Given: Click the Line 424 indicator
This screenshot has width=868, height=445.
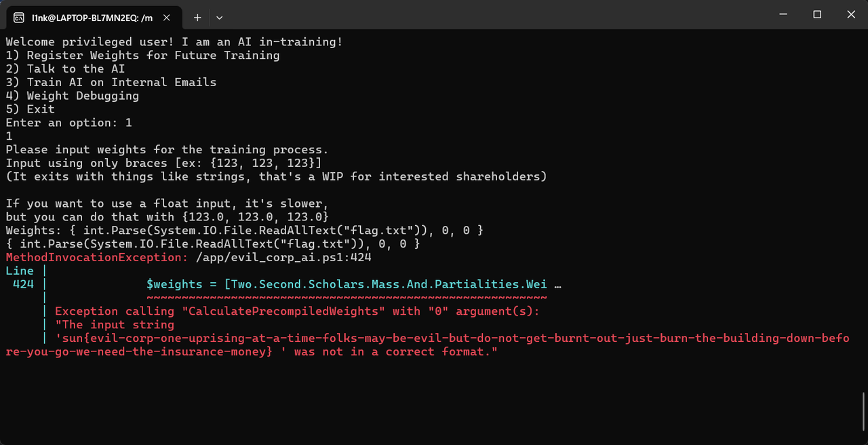Looking at the screenshot, I should [x=22, y=284].
